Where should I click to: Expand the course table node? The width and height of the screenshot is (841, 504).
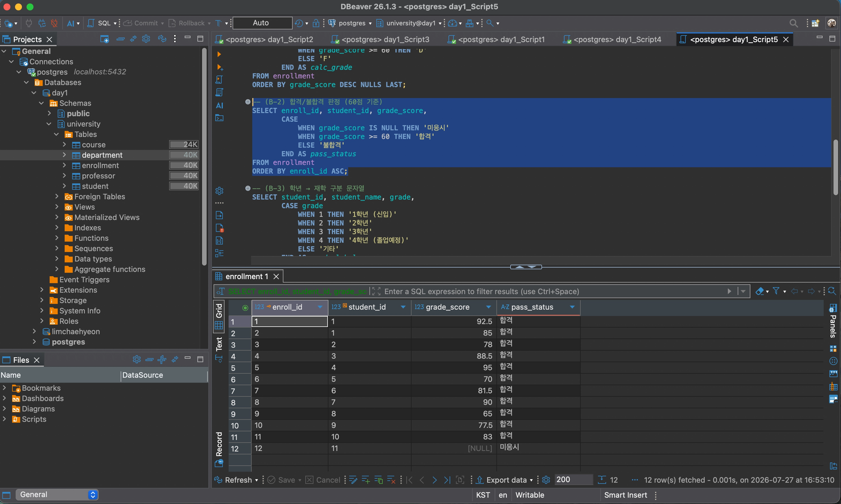tap(64, 145)
